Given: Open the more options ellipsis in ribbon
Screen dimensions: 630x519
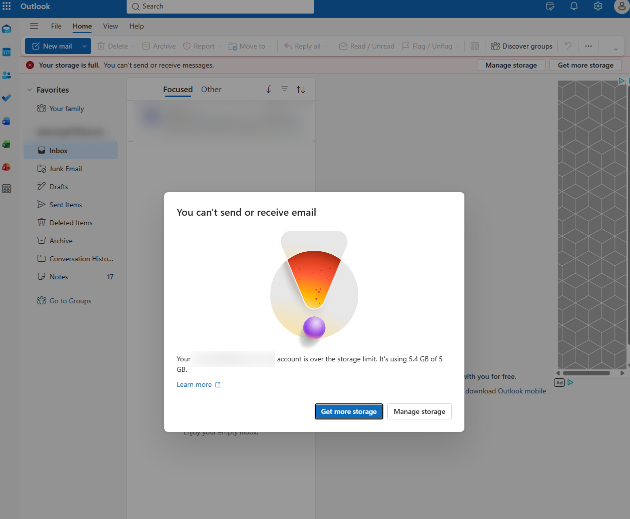Looking at the screenshot, I should pyautogui.click(x=588, y=46).
